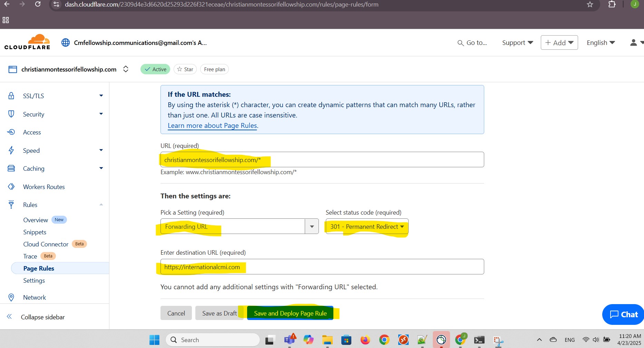Image resolution: width=644 pixels, height=348 pixels.
Task: Click the SSL/TLS lock icon
Action: [x=11, y=96]
